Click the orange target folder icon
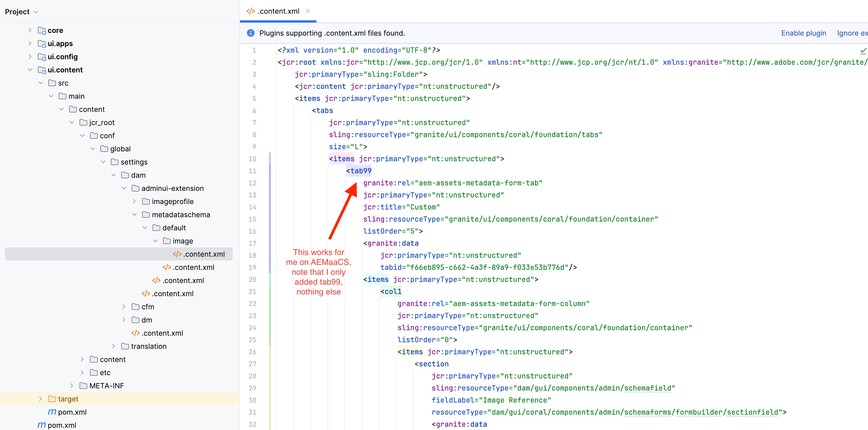Viewport: 868px width, 430px height. [52, 399]
